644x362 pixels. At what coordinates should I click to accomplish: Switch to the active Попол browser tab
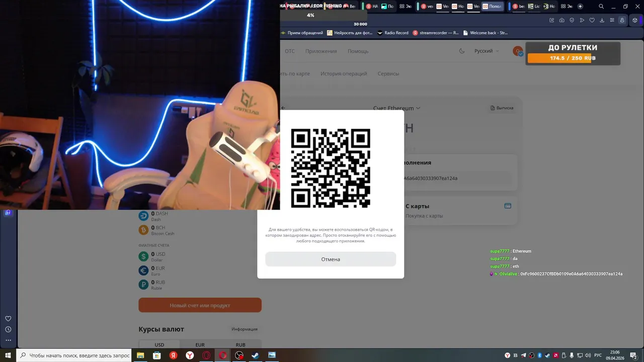492,7
